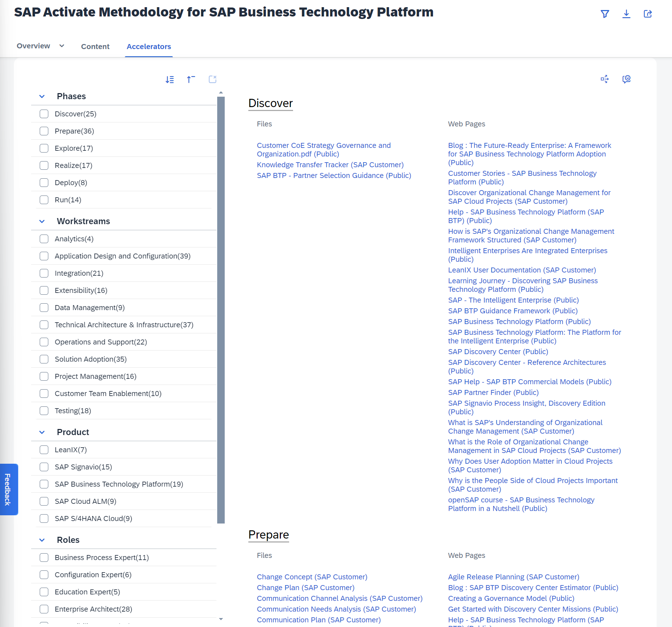
Task: Click the filter funnel icon in header
Action: click(x=605, y=14)
